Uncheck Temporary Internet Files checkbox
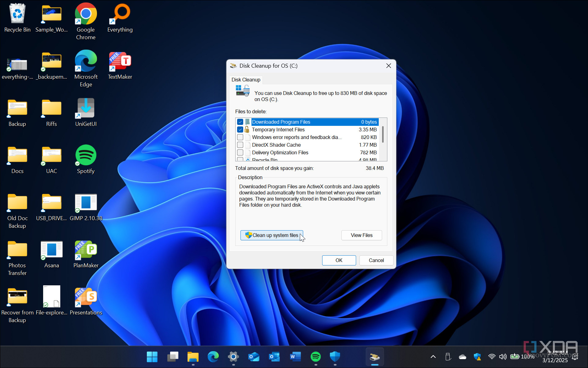Viewport: 588px width, 368px height. pyautogui.click(x=240, y=130)
